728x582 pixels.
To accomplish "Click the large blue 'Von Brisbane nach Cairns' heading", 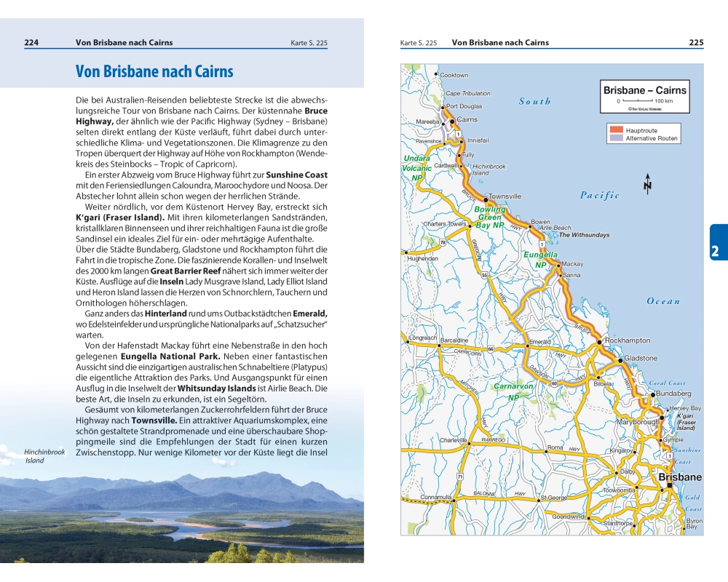I will point(154,71).
